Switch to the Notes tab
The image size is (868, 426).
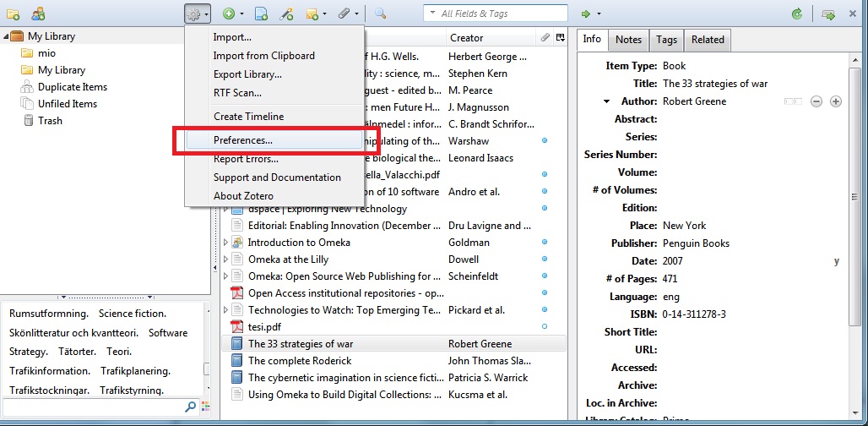tap(628, 40)
